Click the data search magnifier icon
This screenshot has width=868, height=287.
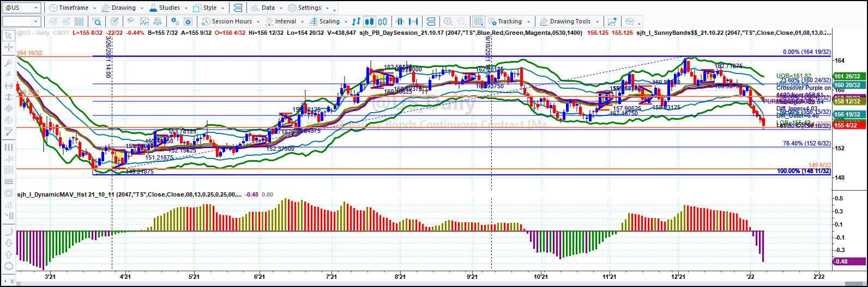[97, 21]
